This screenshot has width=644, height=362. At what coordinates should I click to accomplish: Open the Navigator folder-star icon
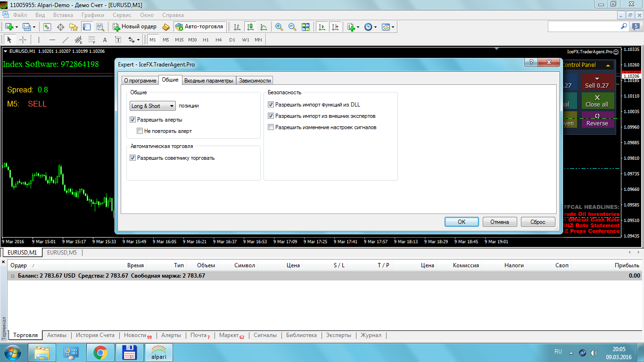pos(74,27)
